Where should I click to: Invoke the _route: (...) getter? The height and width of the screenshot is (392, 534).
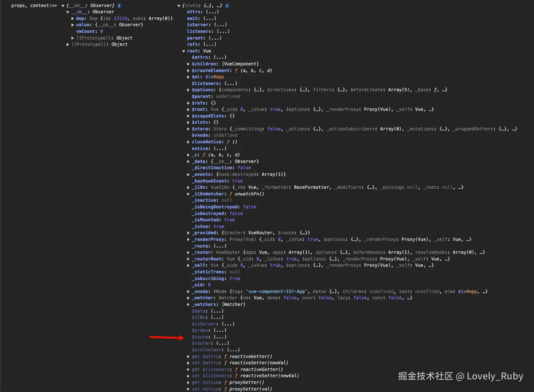[220, 246]
